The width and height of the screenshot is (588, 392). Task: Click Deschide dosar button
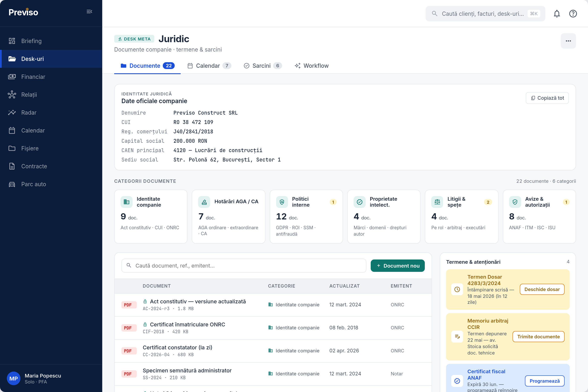(x=542, y=289)
